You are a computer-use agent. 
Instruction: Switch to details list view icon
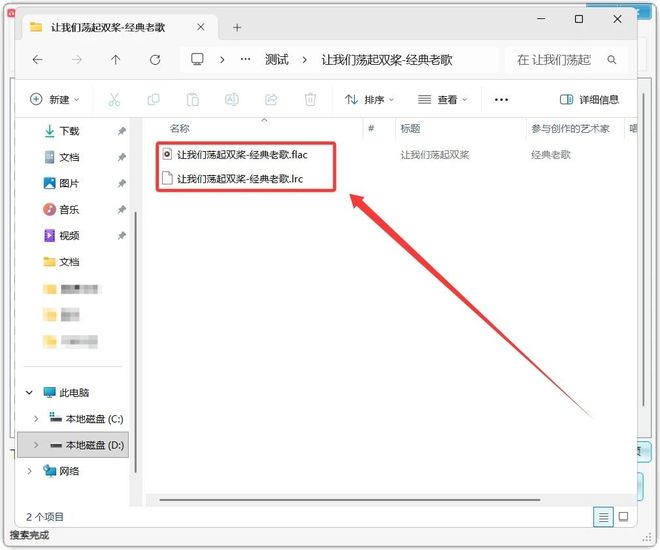pyautogui.click(x=603, y=517)
